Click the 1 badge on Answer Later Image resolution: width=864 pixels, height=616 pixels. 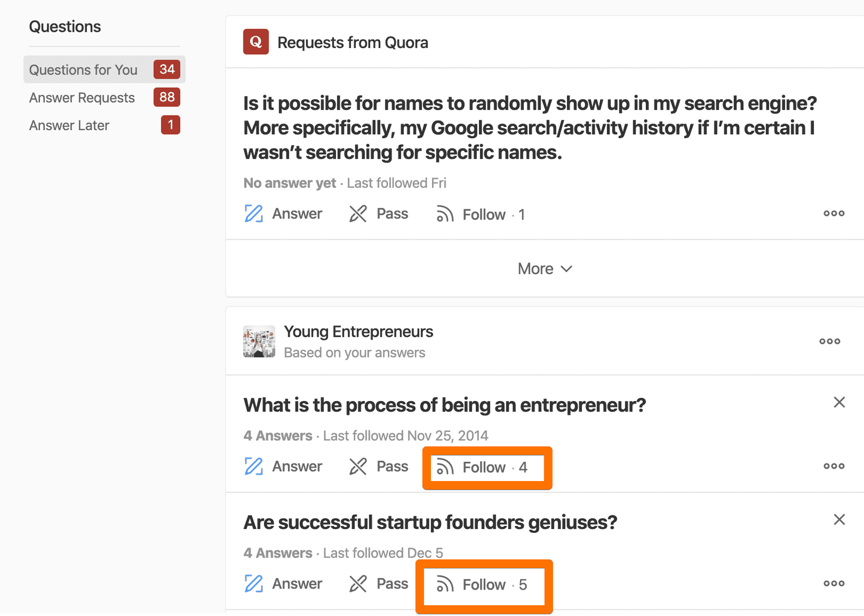(x=171, y=125)
